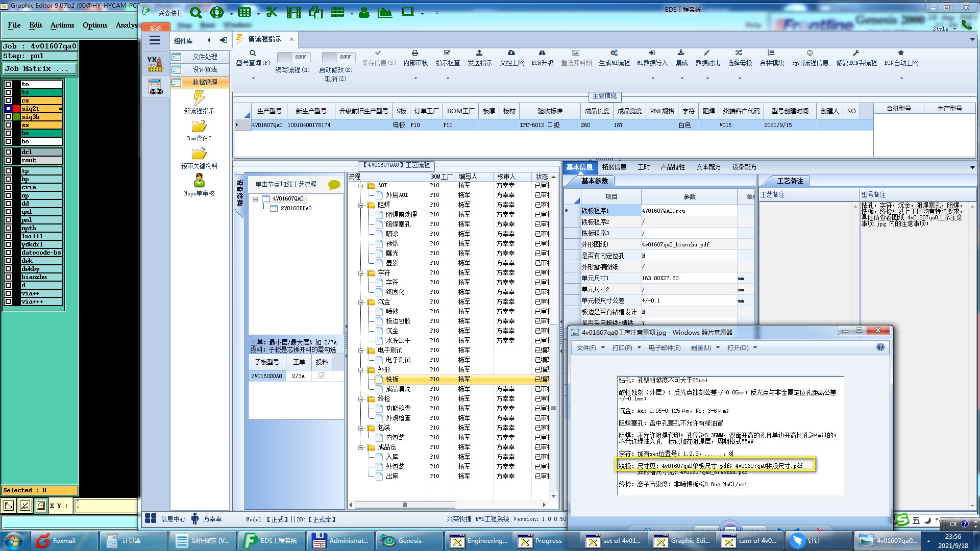Switch to the 拓展信息 tab
This screenshot has height=551, width=980.
614,167
